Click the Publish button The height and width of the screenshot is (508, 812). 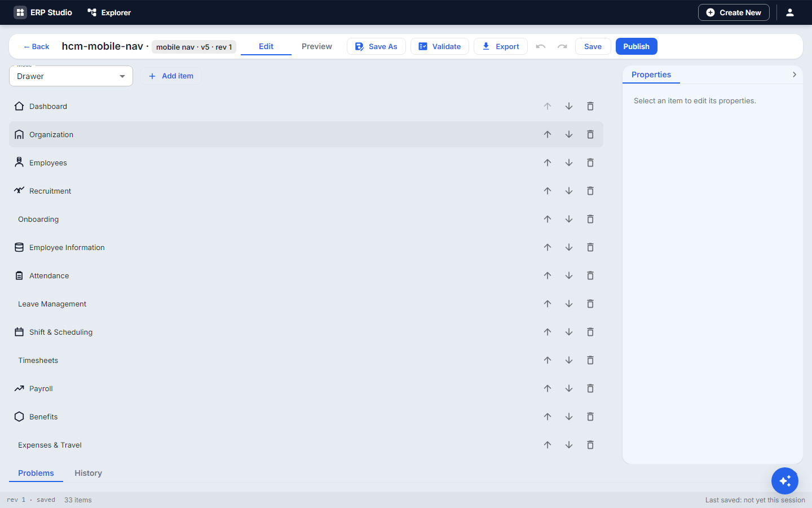tap(637, 46)
